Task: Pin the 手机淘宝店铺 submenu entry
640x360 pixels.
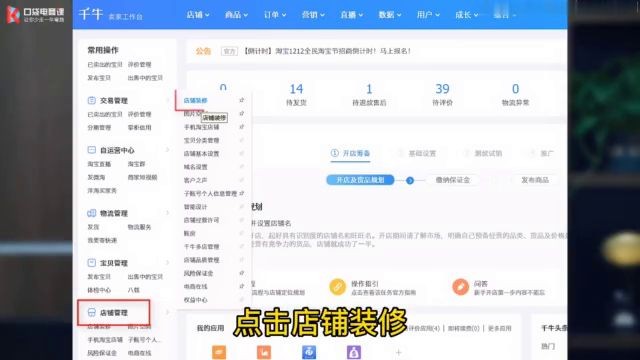Action: (242, 127)
